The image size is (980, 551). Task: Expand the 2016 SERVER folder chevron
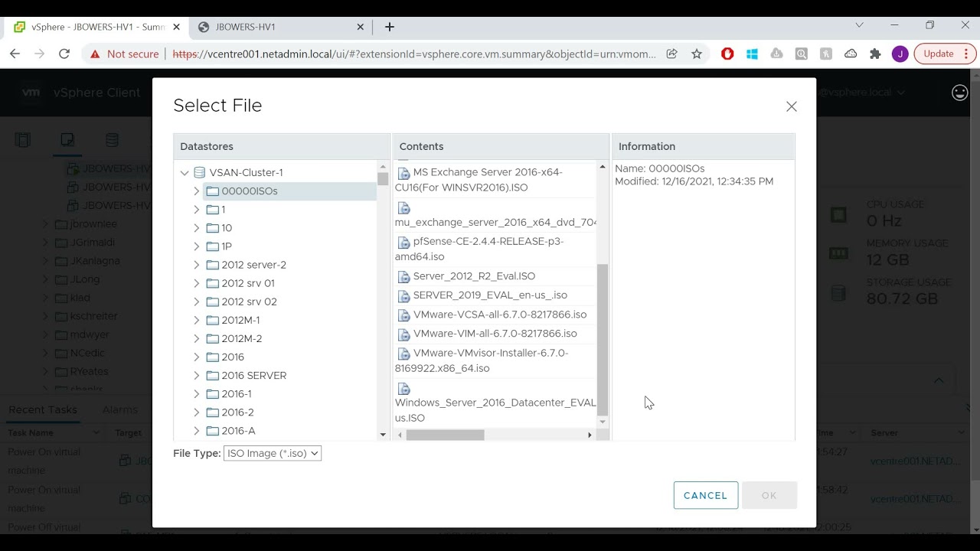pos(197,376)
